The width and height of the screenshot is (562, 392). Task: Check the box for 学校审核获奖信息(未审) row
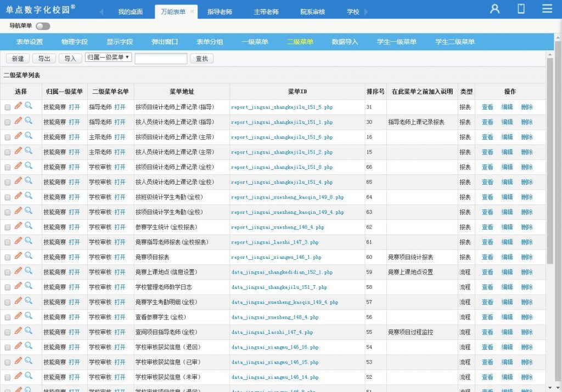coord(8,378)
